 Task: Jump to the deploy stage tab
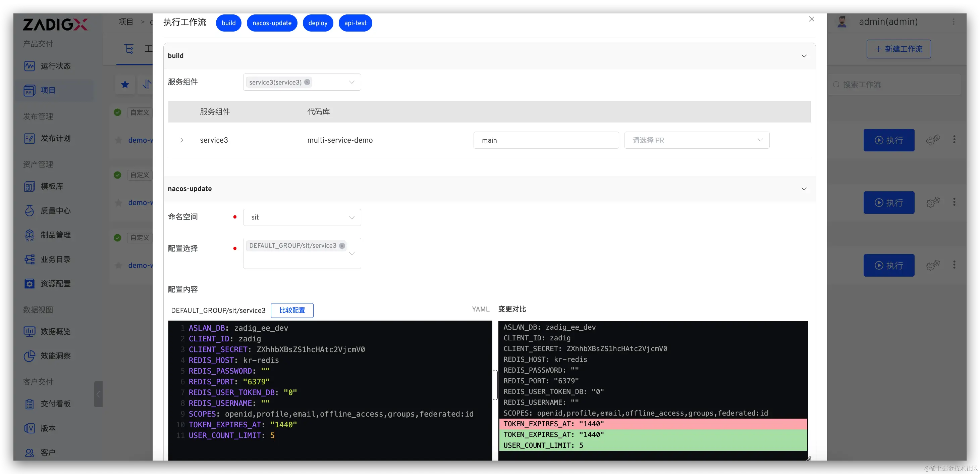tap(318, 23)
